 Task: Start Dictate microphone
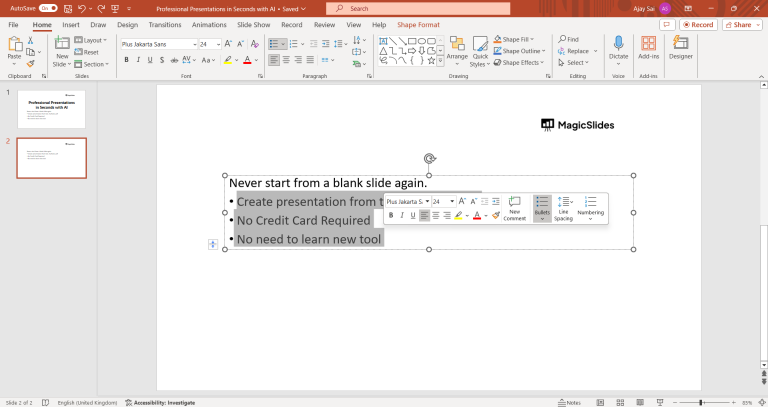click(618, 48)
